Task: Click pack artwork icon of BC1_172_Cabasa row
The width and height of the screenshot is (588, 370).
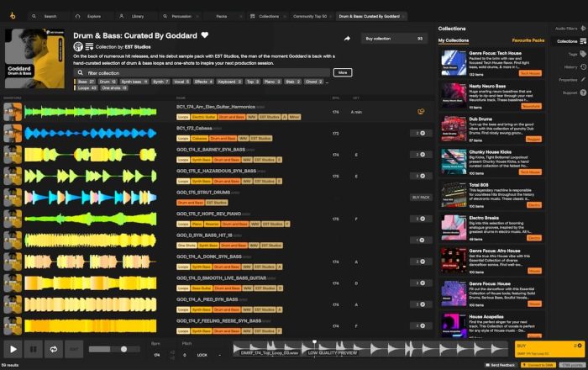Action: (13, 133)
